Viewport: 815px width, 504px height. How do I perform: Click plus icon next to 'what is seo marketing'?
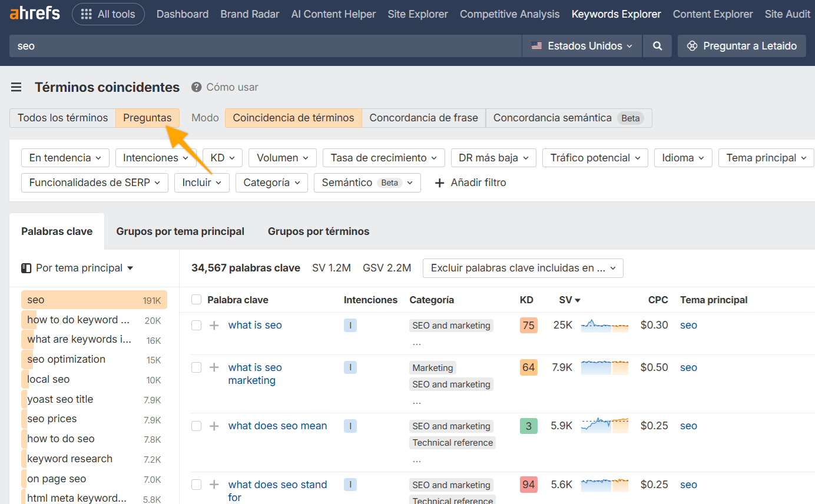point(214,367)
